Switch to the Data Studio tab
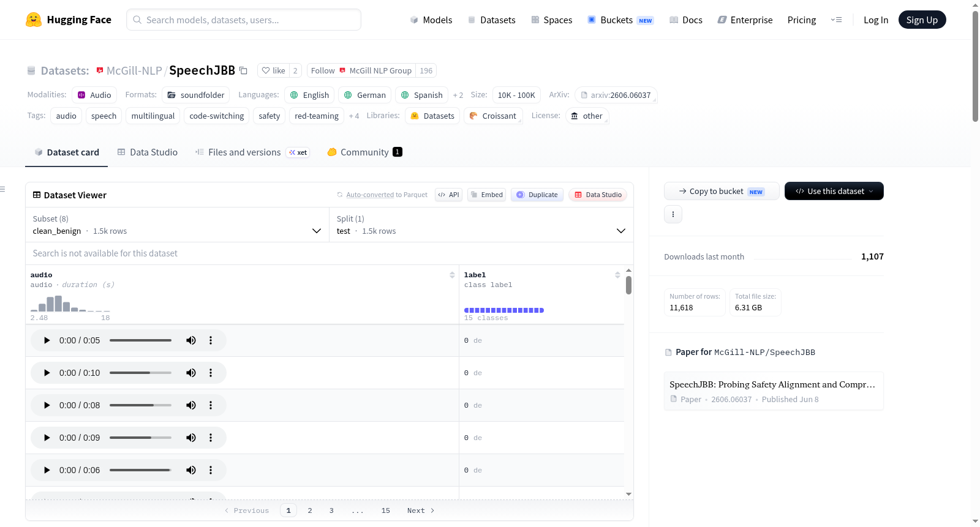Image resolution: width=980 pixels, height=527 pixels. [x=148, y=152]
